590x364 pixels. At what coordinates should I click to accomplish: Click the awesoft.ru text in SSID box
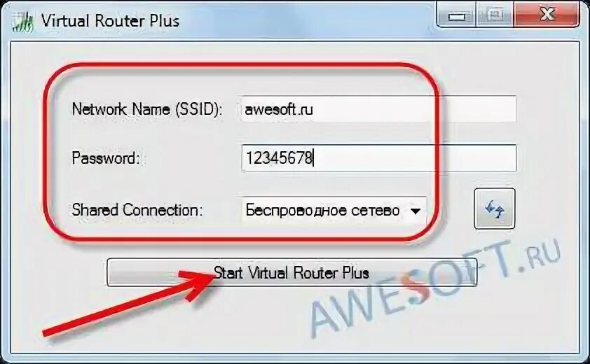279,109
